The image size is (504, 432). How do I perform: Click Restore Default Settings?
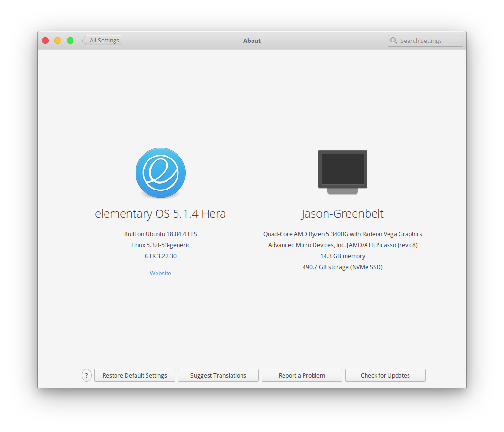pyautogui.click(x=135, y=375)
